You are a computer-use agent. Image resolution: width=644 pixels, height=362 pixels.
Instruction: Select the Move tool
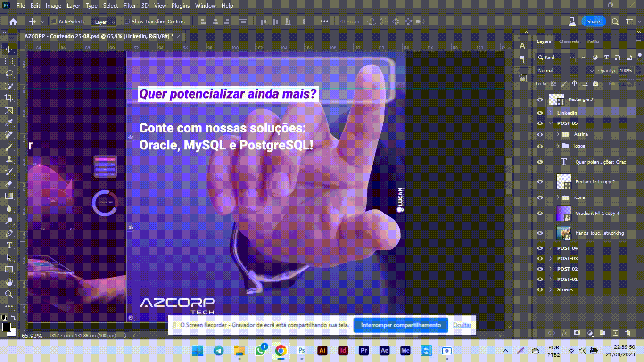tap(8, 49)
